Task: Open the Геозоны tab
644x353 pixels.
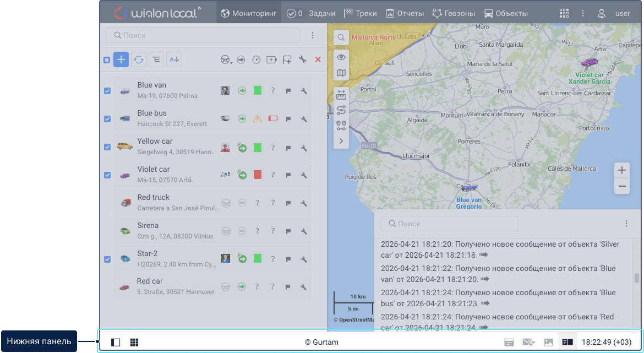Action: pos(454,13)
